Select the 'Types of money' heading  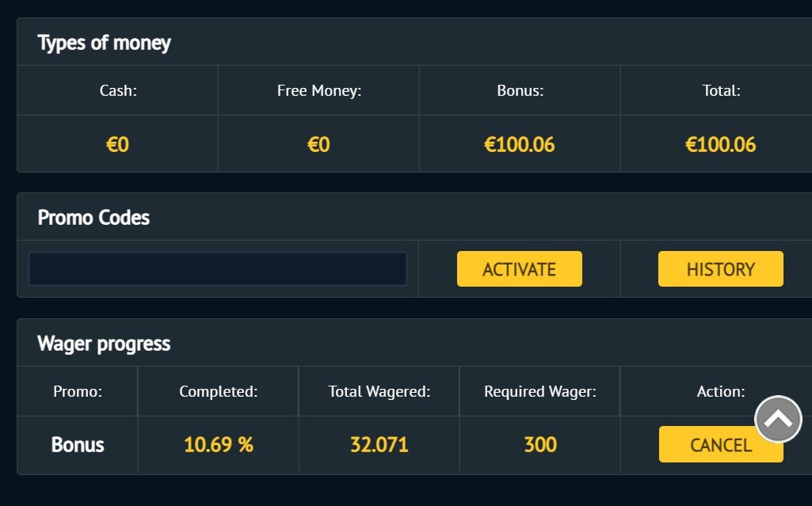[x=104, y=43]
